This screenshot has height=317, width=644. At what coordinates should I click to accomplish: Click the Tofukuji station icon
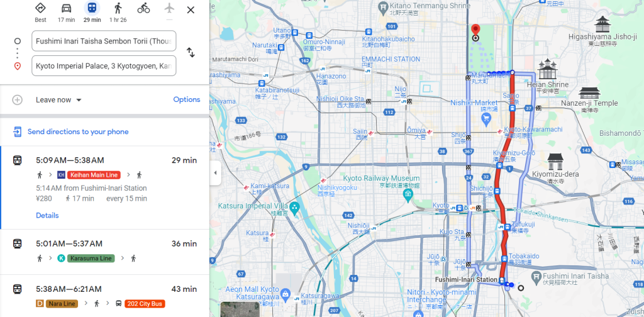(508, 226)
